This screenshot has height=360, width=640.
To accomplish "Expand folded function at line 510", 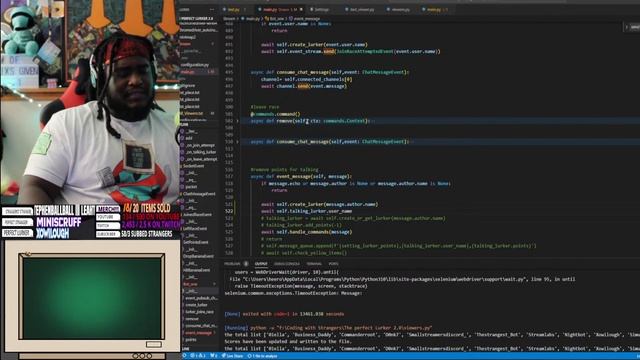I will click(238, 142).
